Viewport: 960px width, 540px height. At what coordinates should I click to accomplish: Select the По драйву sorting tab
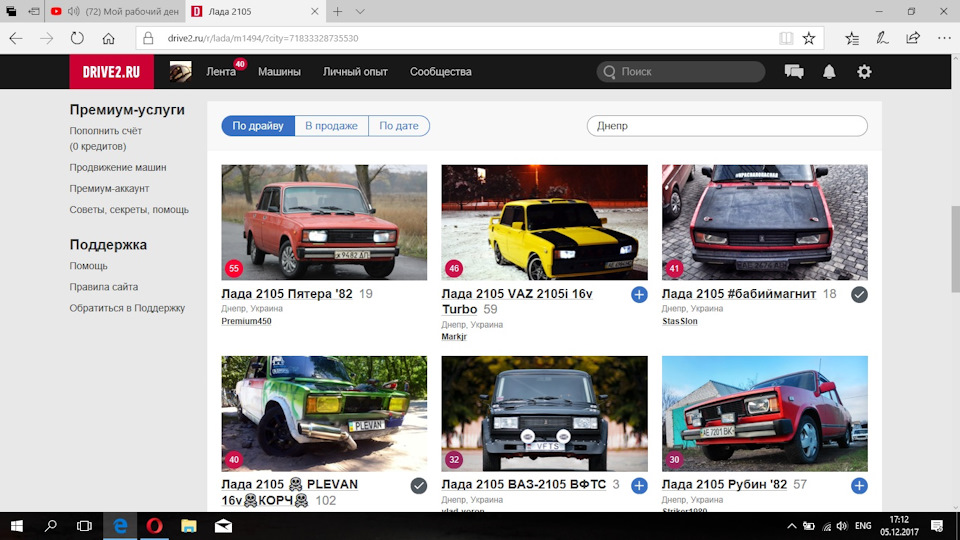click(258, 126)
